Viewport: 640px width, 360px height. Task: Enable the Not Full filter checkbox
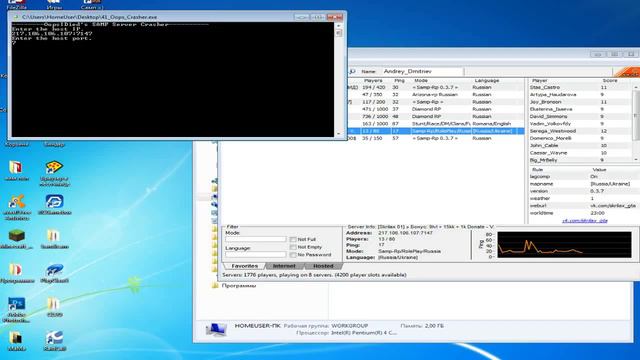click(x=293, y=240)
